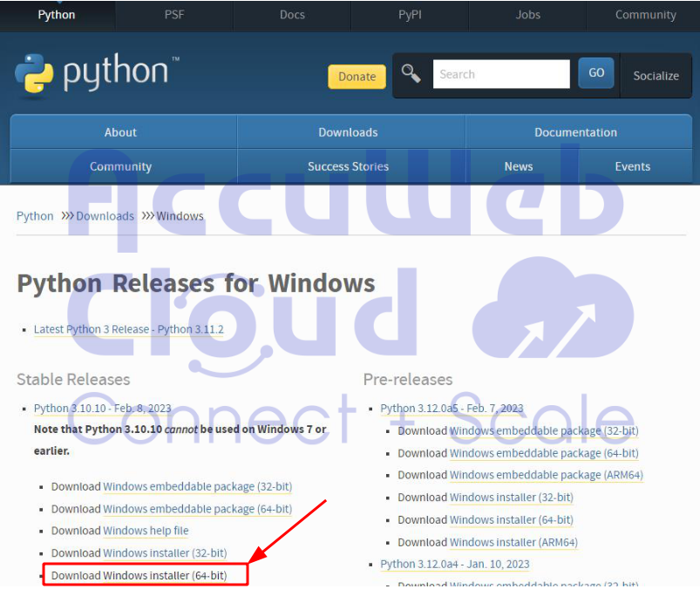Switch to the PSF top tab
Screen dimensions: 700x589
point(173,15)
